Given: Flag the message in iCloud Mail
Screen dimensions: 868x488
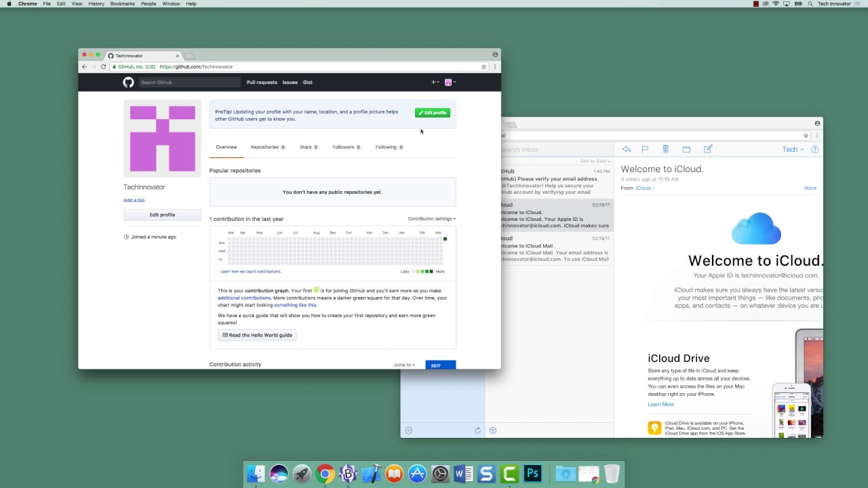Looking at the screenshot, I should (x=645, y=149).
